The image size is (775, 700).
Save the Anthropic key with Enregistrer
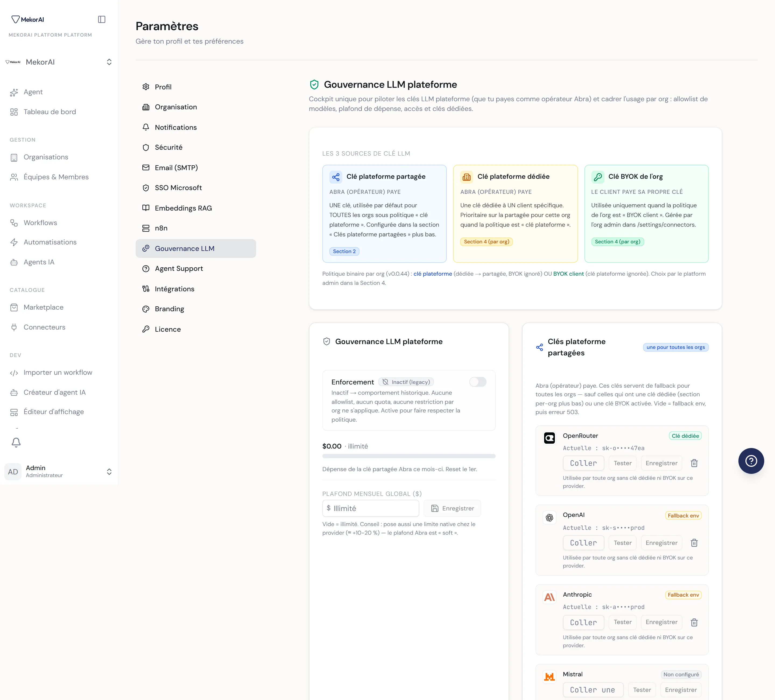click(x=661, y=622)
